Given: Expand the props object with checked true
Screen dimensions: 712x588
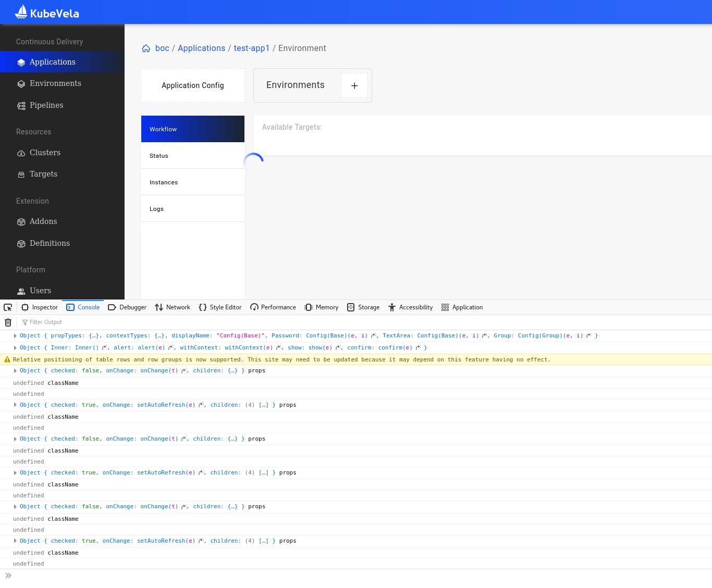Looking at the screenshot, I should coord(15,405).
